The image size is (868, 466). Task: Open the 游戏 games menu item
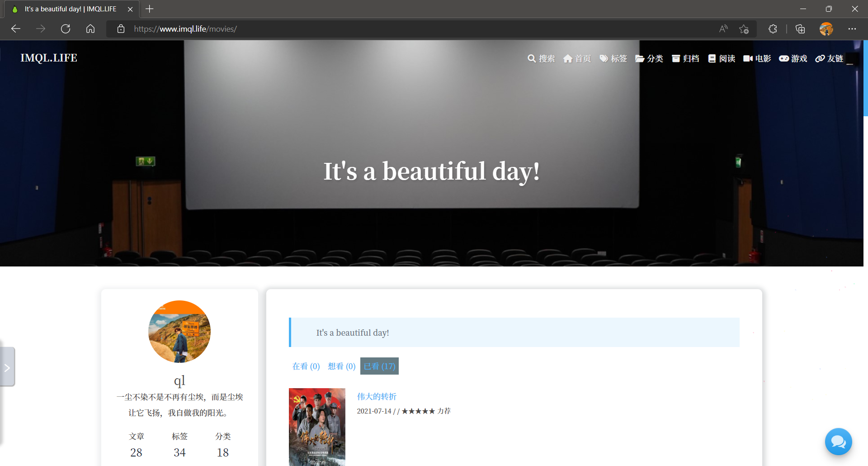[793, 58]
